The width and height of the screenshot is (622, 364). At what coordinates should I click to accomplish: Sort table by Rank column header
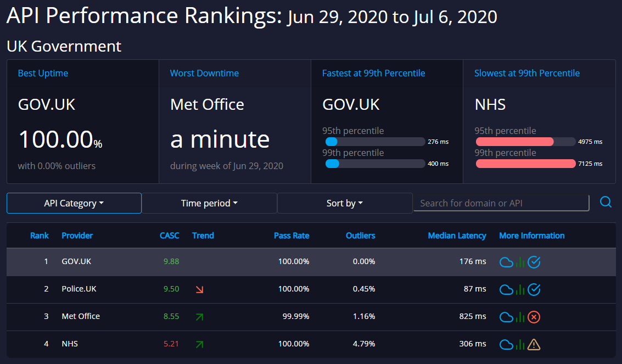(40, 236)
